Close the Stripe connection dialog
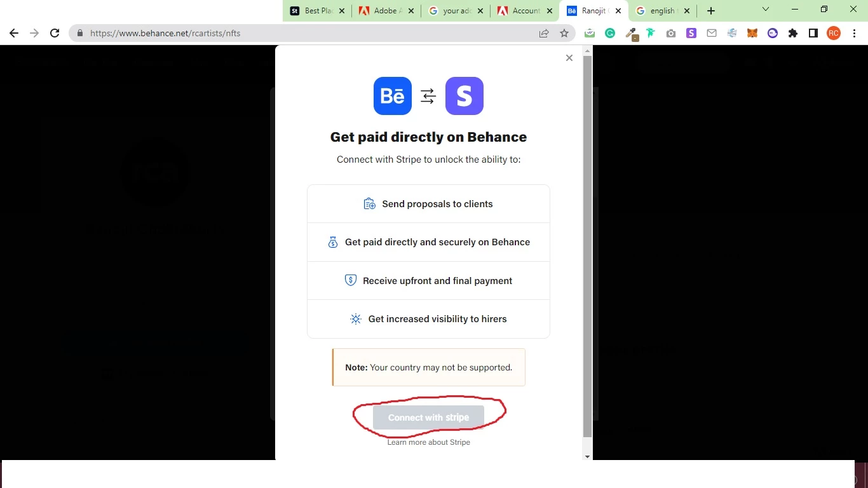Viewport: 868px width, 488px height. pos(569,58)
